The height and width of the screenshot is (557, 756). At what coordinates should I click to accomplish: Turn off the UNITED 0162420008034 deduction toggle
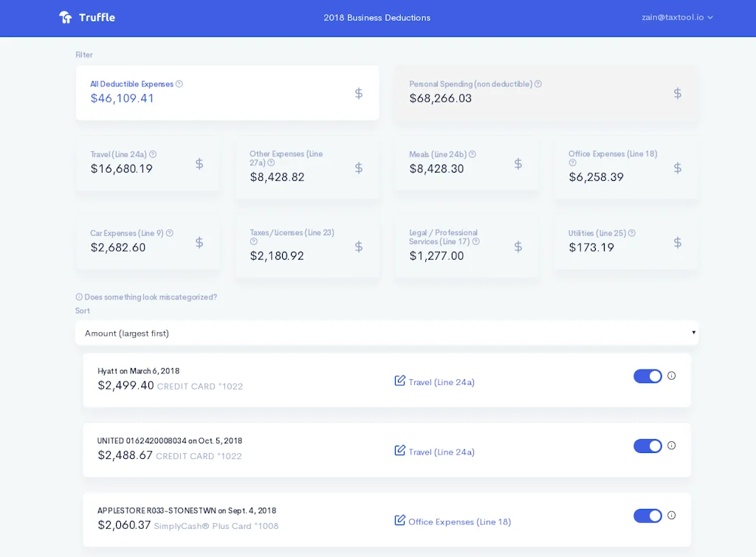647,446
